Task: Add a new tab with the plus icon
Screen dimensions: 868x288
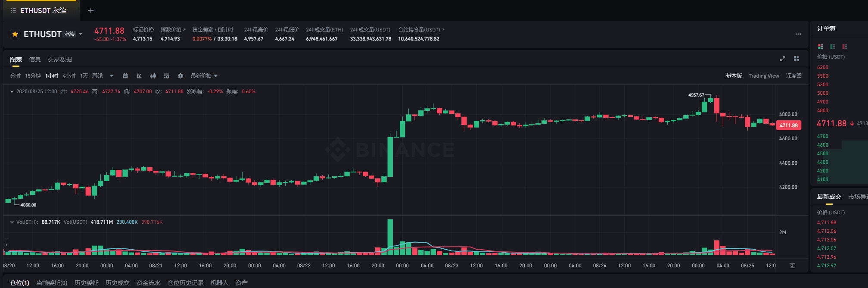Action: (91, 10)
